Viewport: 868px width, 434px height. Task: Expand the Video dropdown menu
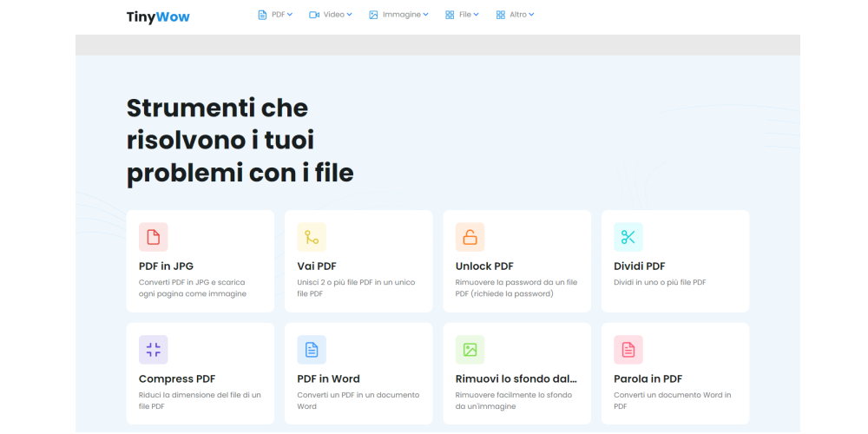point(330,15)
